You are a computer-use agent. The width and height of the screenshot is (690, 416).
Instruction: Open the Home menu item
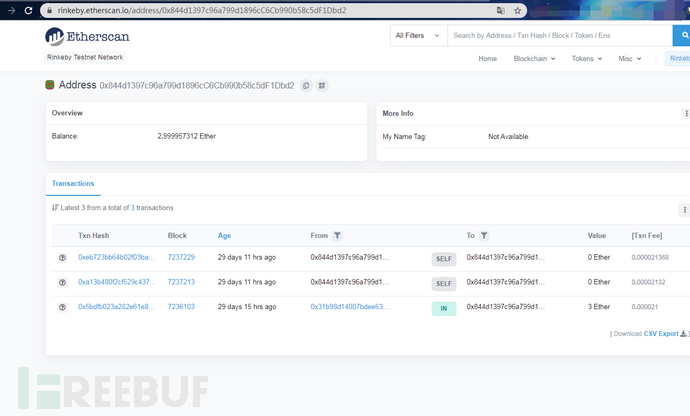pos(488,59)
